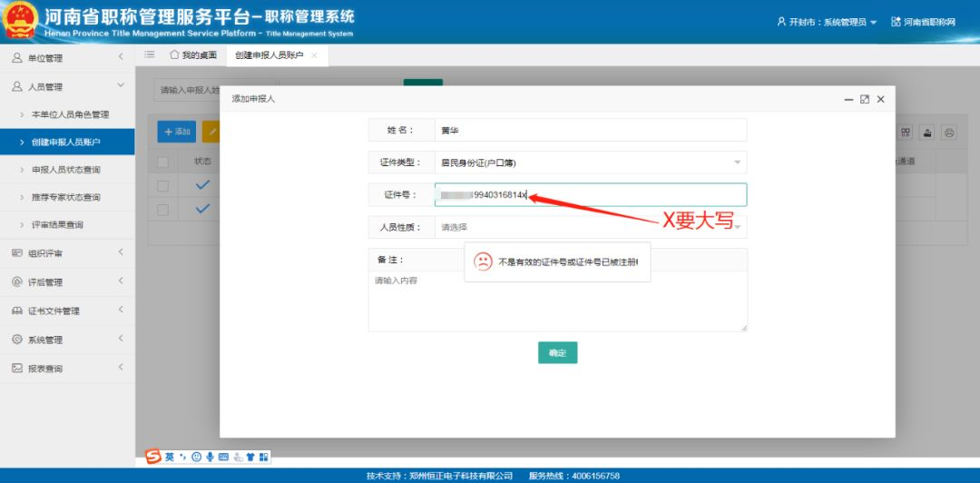This screenshot has height=483, width=980.
Task: Expand the 评后管理 menu chevron
Action: point(121,281)
